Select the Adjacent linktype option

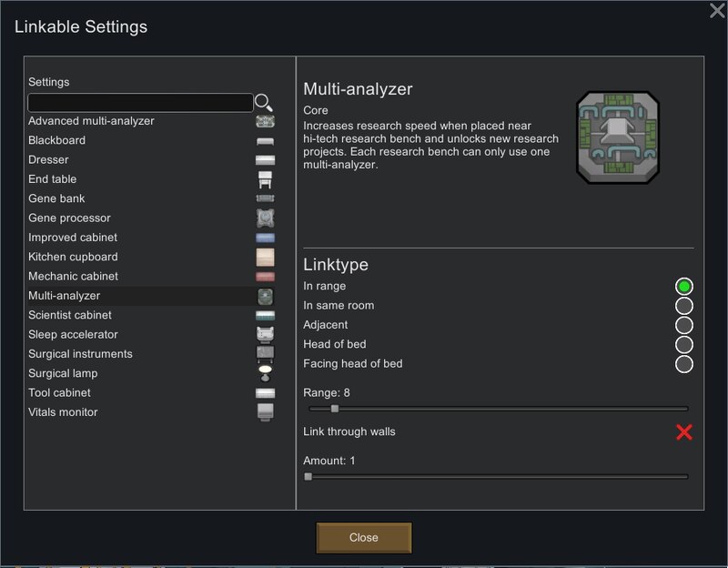(x=684, y=326)
